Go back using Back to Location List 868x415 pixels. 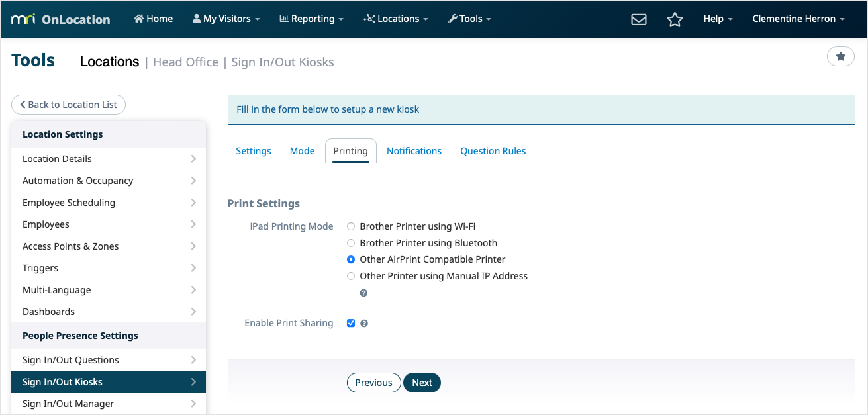(x=68, y=105)
